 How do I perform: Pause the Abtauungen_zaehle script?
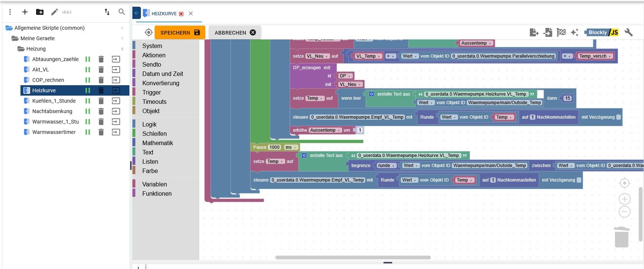(x=88, y=59)
